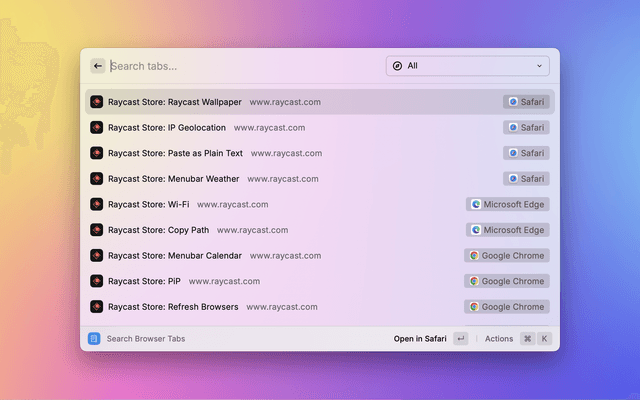Screen dimensions: 640x400
Task: Click Microsoft Edge tag on Wi-Fi row
Action: point(508,204)
